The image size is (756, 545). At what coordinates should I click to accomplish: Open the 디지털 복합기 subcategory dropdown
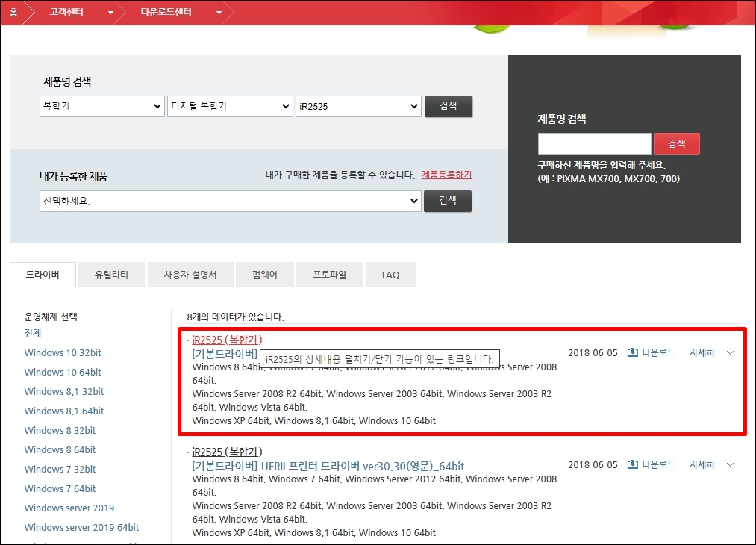(230, 106)
